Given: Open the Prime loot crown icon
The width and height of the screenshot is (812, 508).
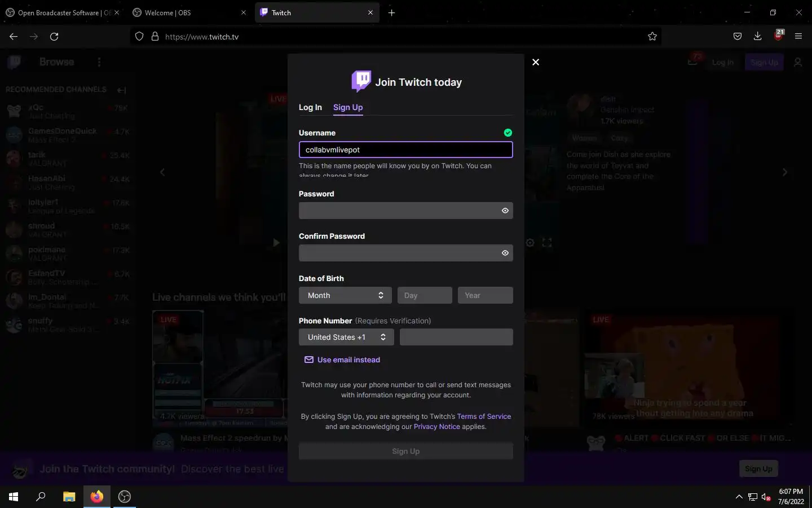Looking at the screenshot, I should (694, 61).
